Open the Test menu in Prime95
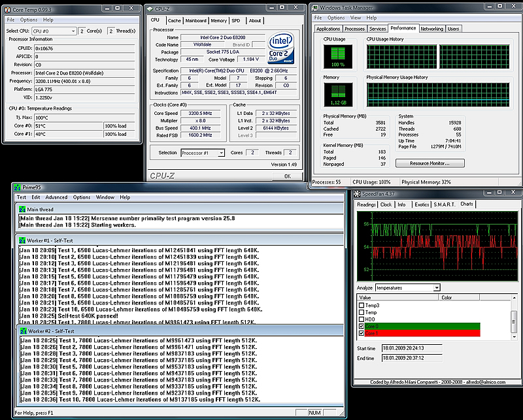This screenshot has width=523, height=420. (22, 197)
